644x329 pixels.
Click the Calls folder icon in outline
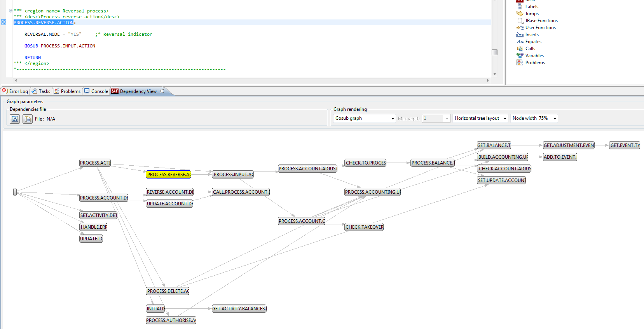[x=520, y=49]
